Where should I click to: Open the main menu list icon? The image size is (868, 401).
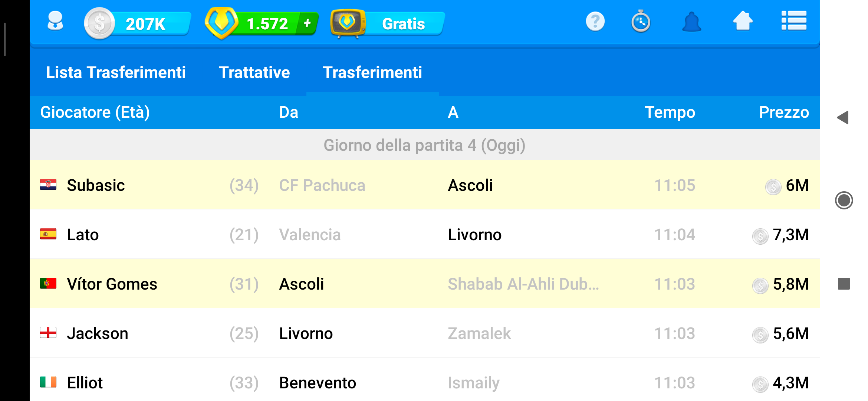click(794, 21)
